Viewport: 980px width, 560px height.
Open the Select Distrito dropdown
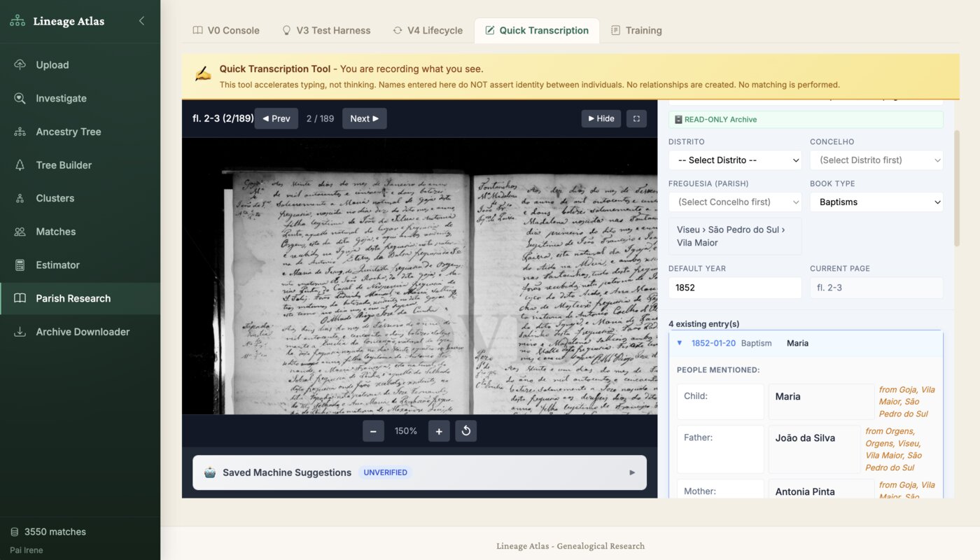click(734, 160)
